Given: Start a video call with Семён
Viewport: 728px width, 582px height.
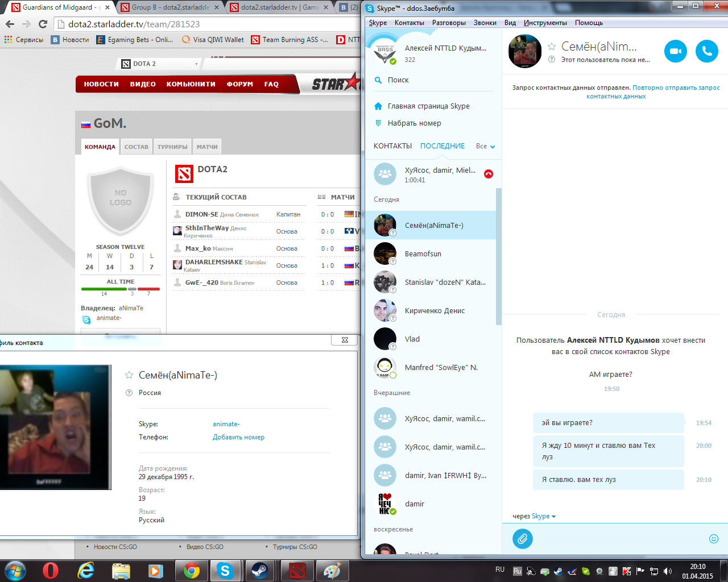Looking at the screenshot, I should pyautogui.click(x=676, y=51).
